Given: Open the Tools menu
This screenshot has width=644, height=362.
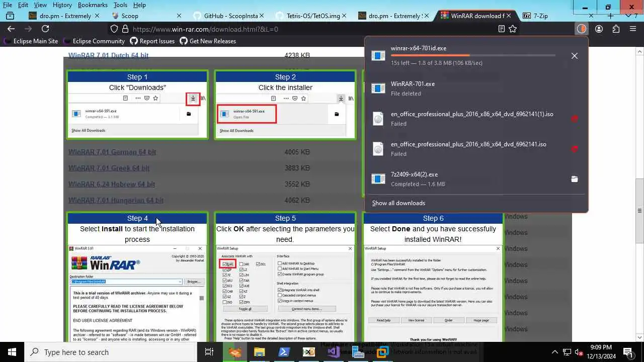Looking at the screenshot, I should pyautogui.click(x=120, y=5).
